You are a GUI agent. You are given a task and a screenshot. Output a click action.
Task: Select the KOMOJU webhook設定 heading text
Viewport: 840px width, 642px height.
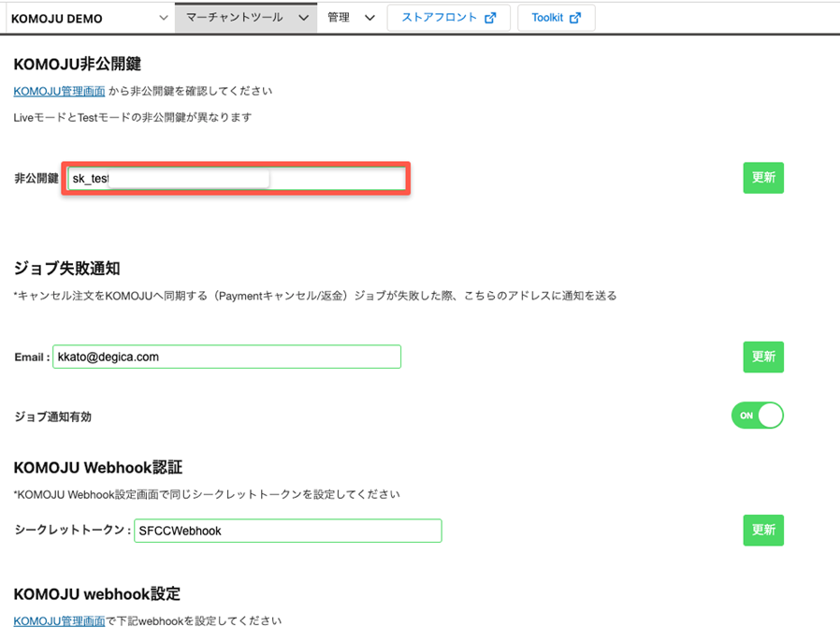pyautogui.click(x=97, y=593)
